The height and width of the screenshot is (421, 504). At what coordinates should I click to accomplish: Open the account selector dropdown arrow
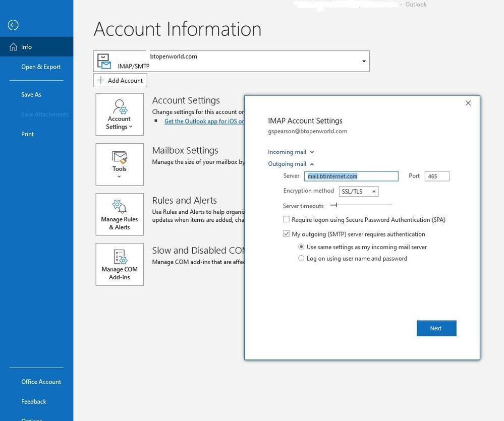[364, 62]
